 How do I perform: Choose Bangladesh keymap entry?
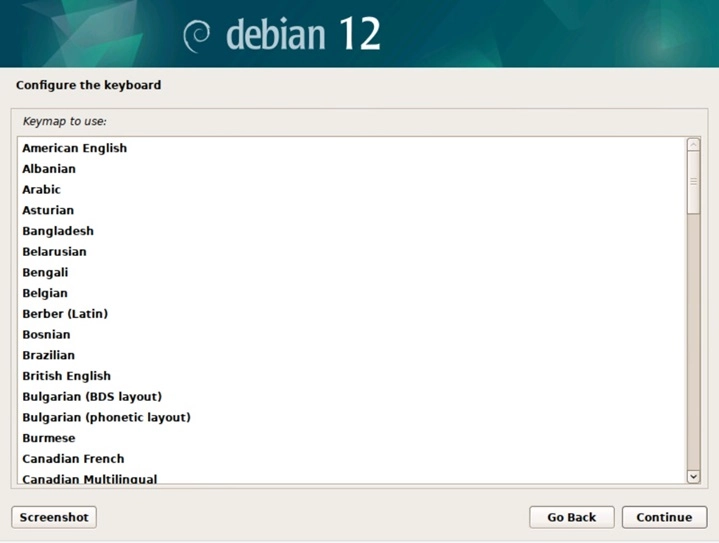click(x=352, y=231)
